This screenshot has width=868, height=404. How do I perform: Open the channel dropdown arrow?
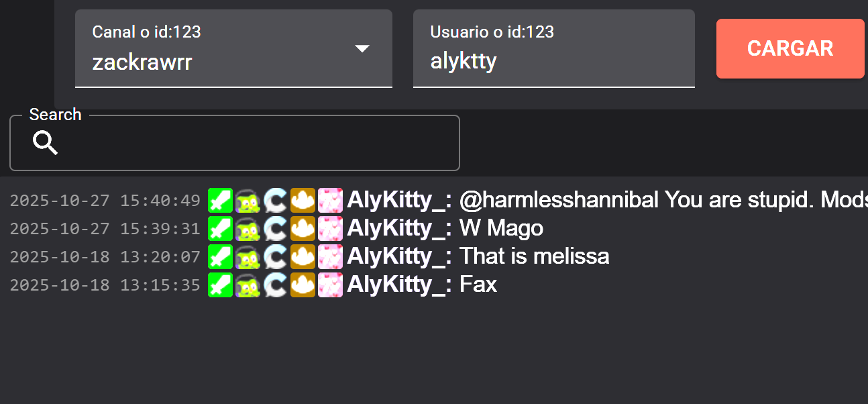(x=362, y=48)
